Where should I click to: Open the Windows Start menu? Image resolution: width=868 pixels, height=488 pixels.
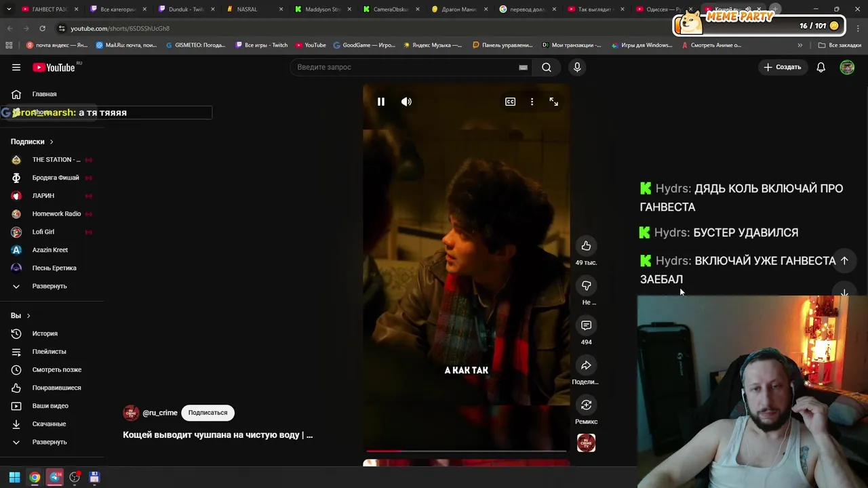coord(14,478)
